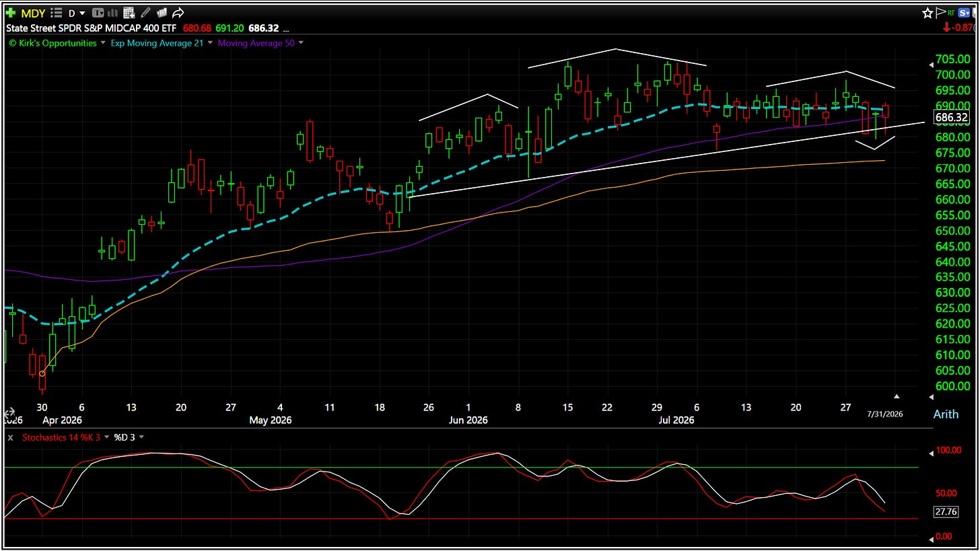This screenshot has width=980, height=551.
Task: Click the MDY ticker symbol
Action: 33,13
